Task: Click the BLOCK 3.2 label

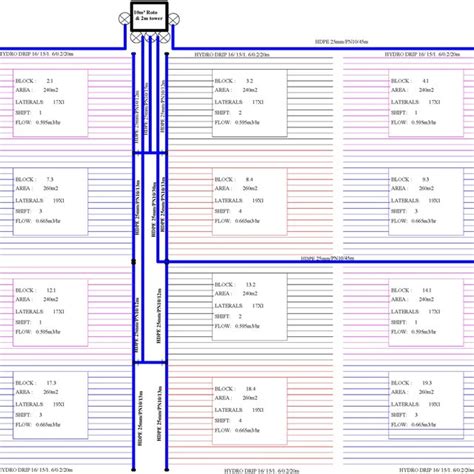Action: tap(234, 81)
